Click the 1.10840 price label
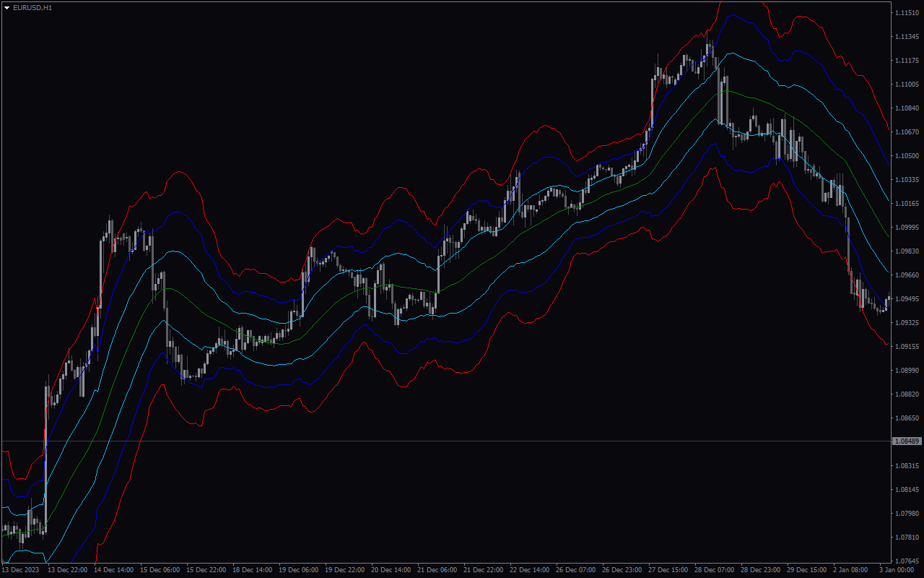The width and height of the screenshot is (924, 578). (907, 108)
